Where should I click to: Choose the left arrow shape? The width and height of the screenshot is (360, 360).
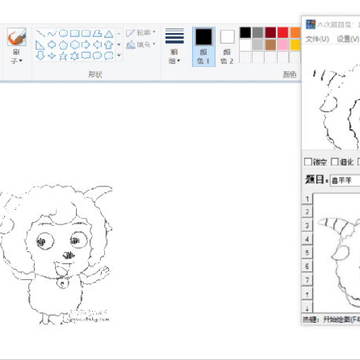coord(97,45)
